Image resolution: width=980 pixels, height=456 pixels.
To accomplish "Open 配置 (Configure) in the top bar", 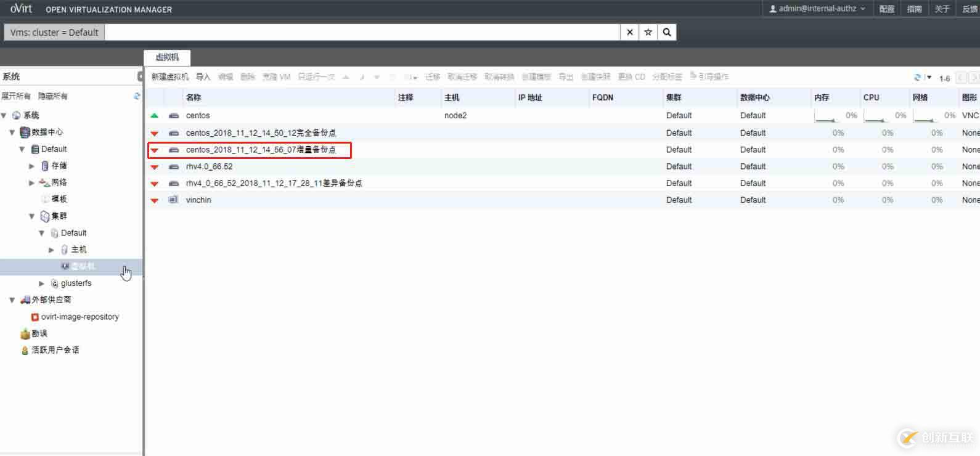I will tap(887, 9).
